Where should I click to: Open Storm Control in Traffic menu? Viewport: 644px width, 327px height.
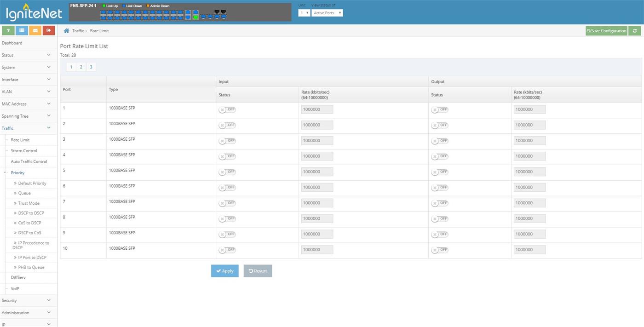pyautogui.click(x=24, y=151)
